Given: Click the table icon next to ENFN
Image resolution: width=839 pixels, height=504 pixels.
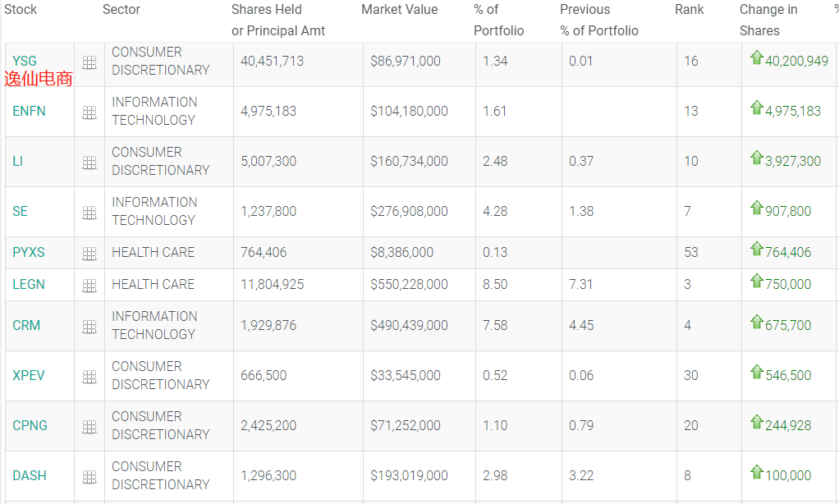Looking at the screenshot, I should pos(89,112).
